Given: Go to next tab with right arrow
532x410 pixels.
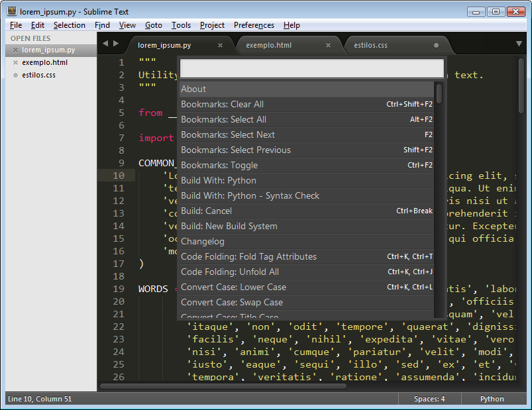Looking at the screenshot, I should pyautogui.click(x=117, y=44).
